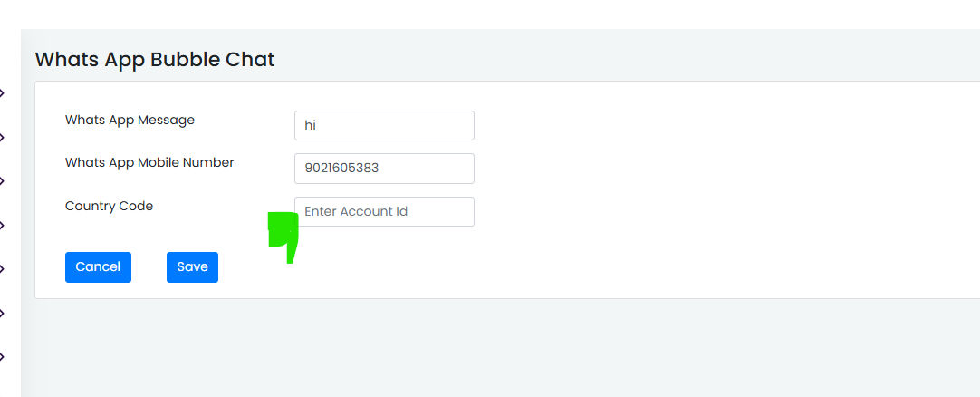Image resolution: width=980 pixels, height=397 pixels.
Task: Click the empty grey area below the form card
Action: 500,348
